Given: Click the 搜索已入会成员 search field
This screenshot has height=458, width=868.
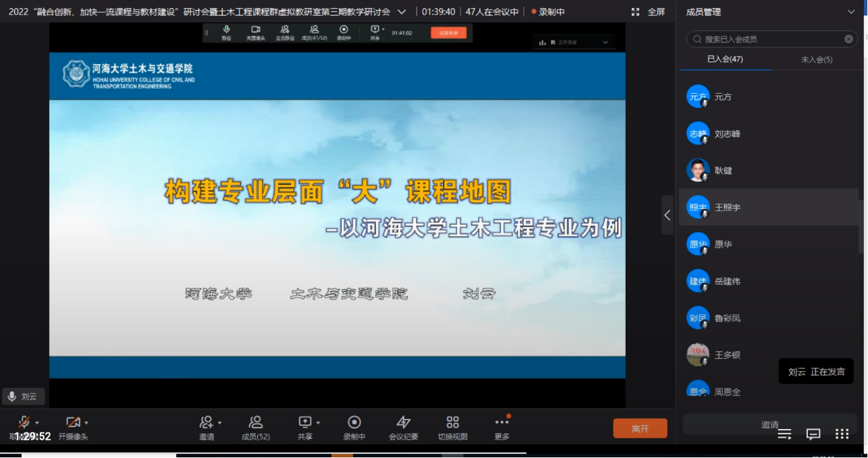Looking at the screenshot, I should [x=769, y=39].
